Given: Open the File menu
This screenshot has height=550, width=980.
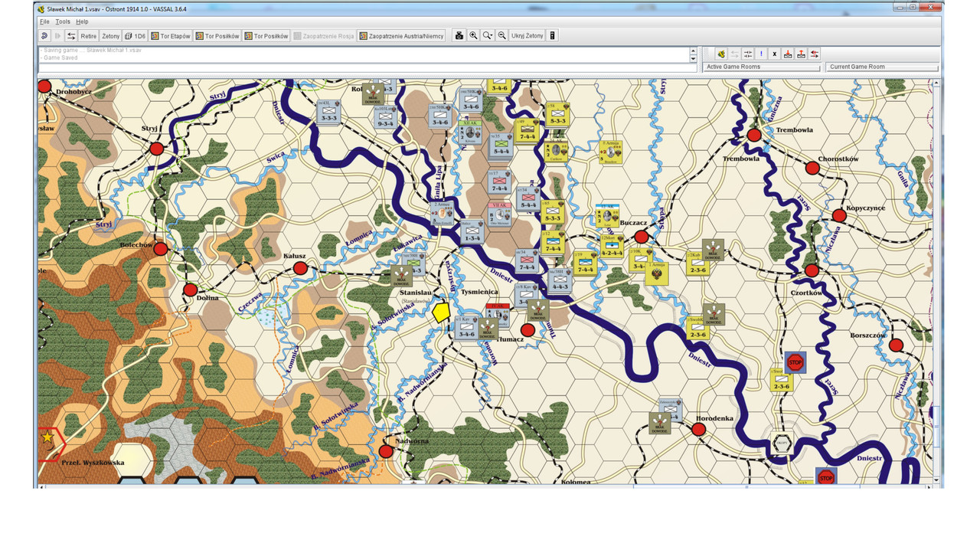Looking at the screenshot, I should pyautogui.click(x=44, y=21).
